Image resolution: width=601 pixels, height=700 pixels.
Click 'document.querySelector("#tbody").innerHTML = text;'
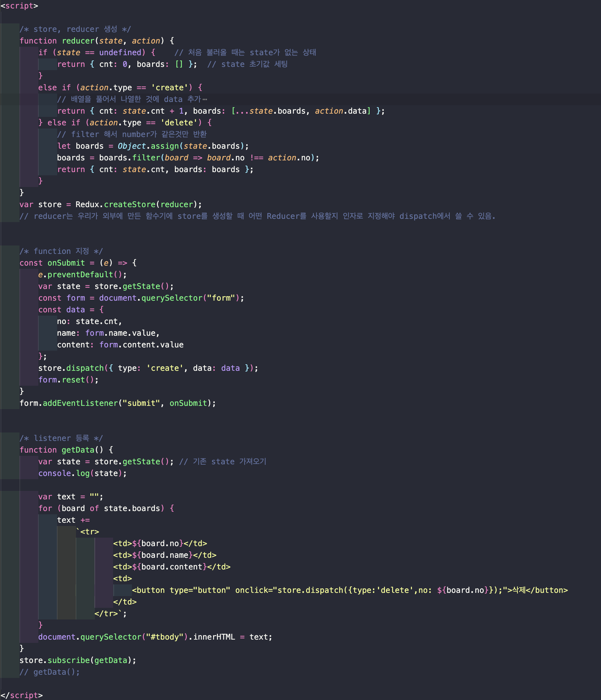point(155,637)
